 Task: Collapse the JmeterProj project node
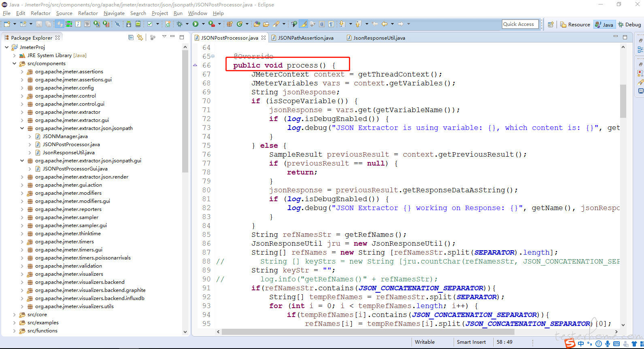(x=6, y=47)
